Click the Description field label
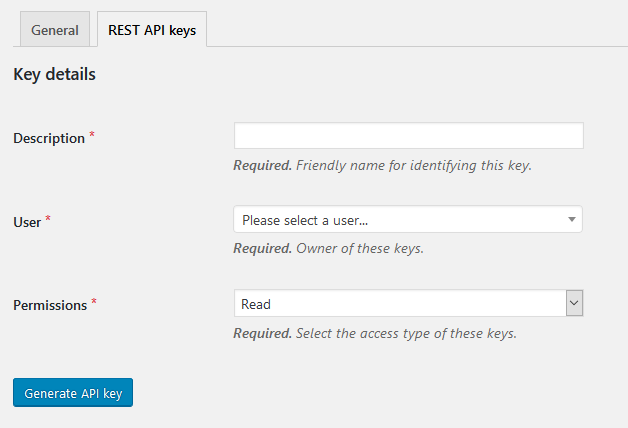Screen dimensions: 628x428 coord(49,139)
